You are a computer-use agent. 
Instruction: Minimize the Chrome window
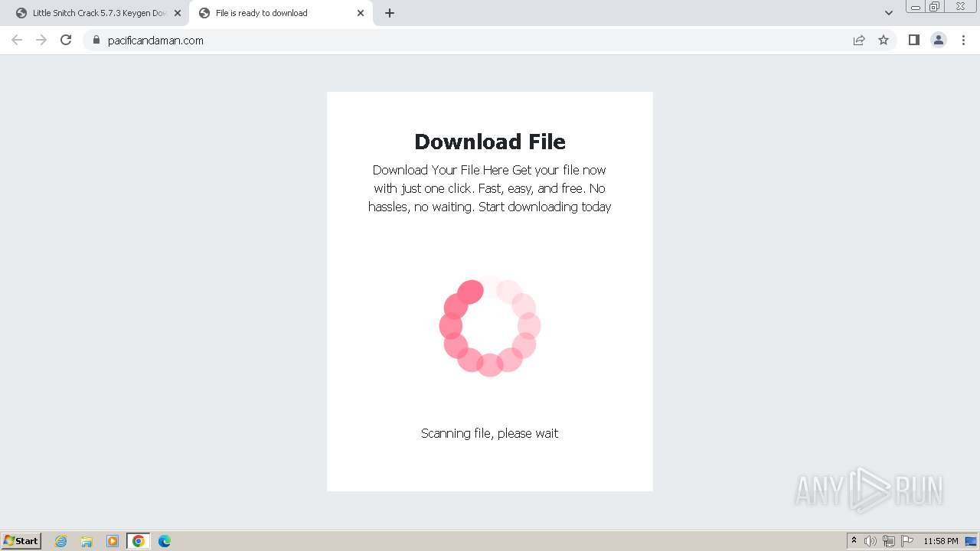916,7
